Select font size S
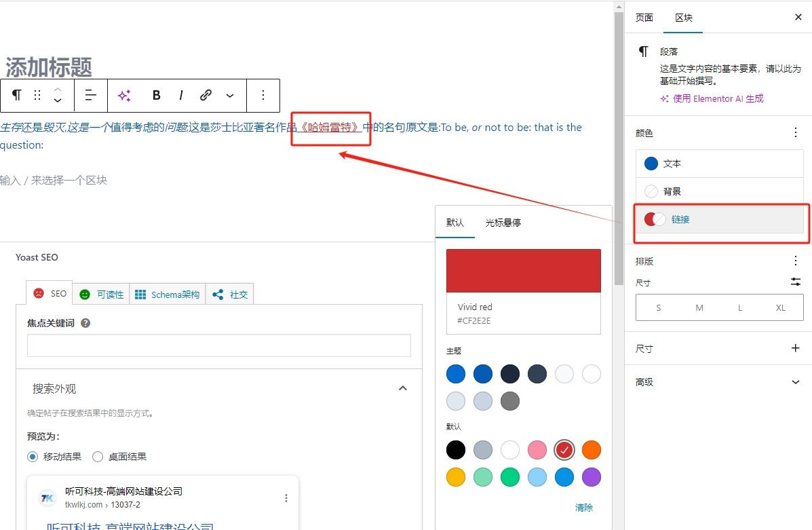 (658, 307)
